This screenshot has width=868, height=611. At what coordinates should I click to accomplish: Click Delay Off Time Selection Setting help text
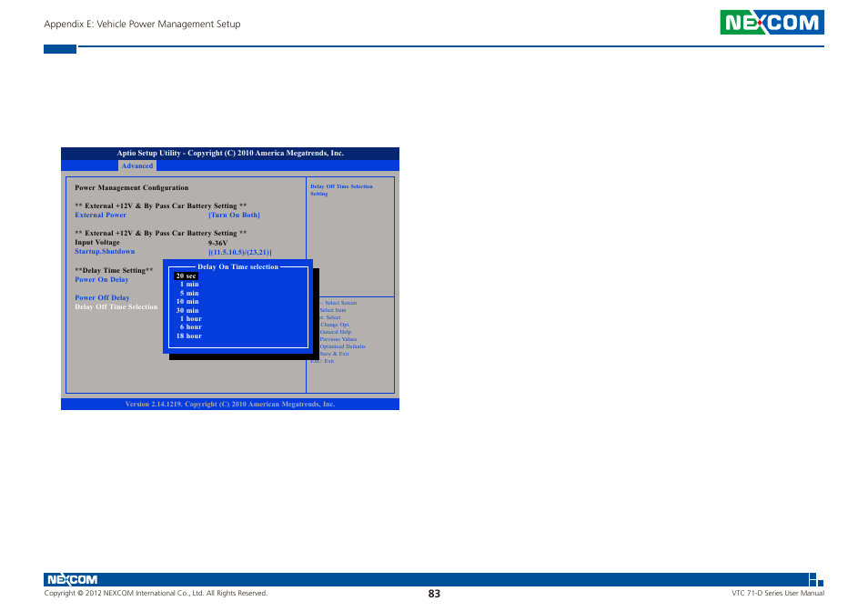click(x=341, y=190)
